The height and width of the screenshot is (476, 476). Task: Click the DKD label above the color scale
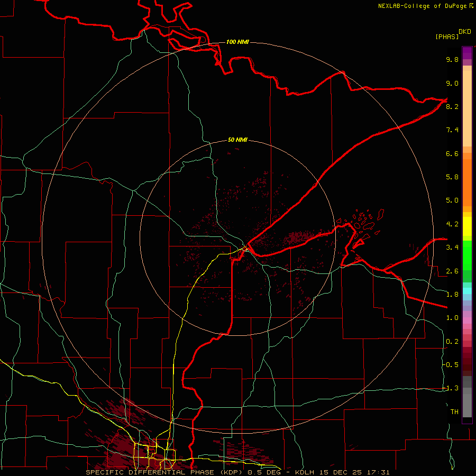465,32
